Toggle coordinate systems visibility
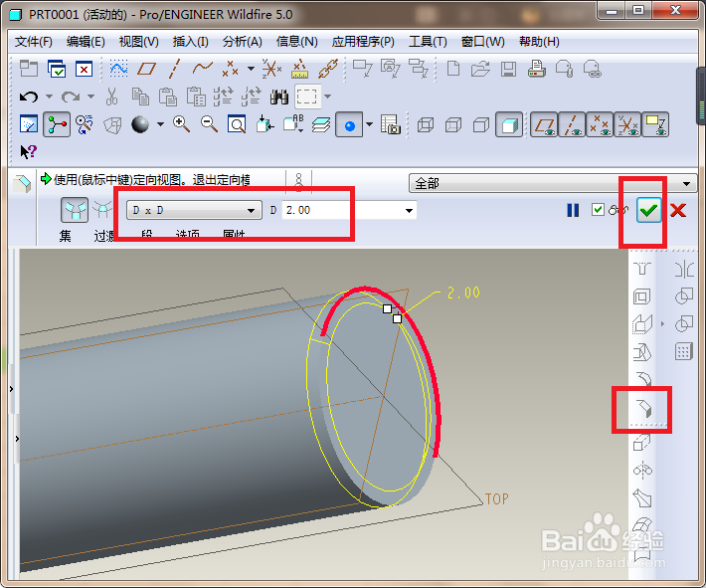The width and height of the screenshot is (706, 588). click(x=627, y=124)
